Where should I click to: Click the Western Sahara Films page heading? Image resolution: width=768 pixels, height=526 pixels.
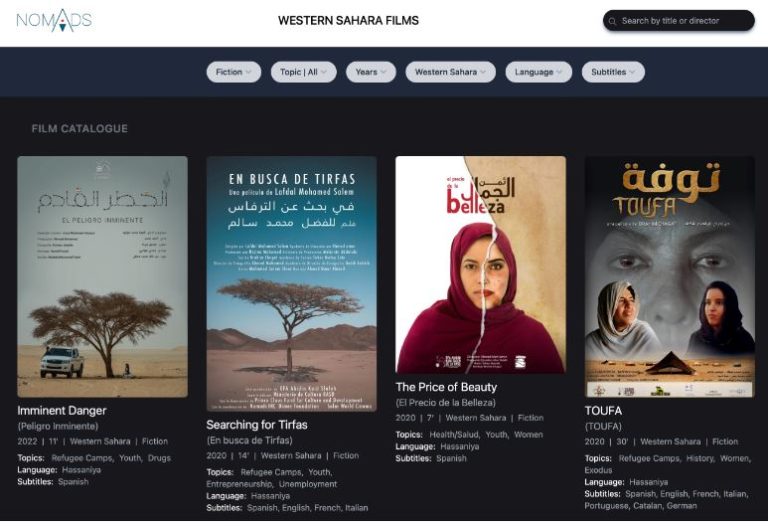348,20
